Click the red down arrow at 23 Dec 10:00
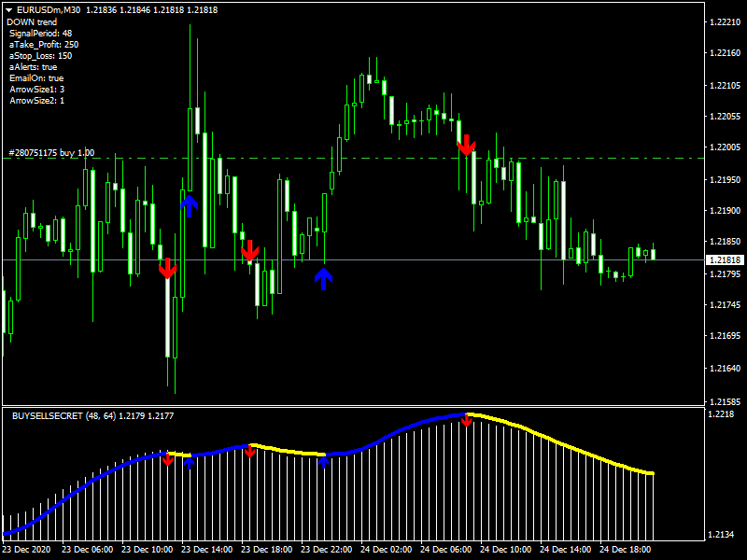The width and height of the screenshot is (747, 560). pos(167,269)
